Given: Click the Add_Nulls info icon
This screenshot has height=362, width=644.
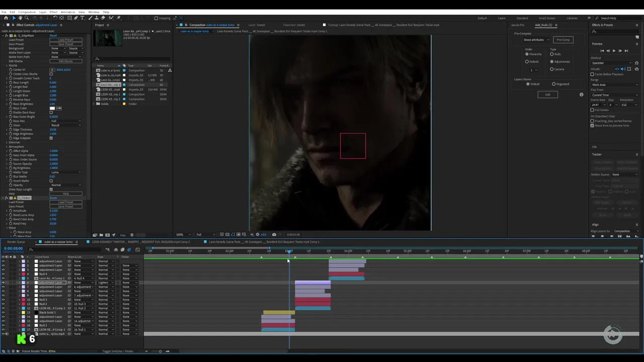Looking at the screenshot, I should click(581, 95).
